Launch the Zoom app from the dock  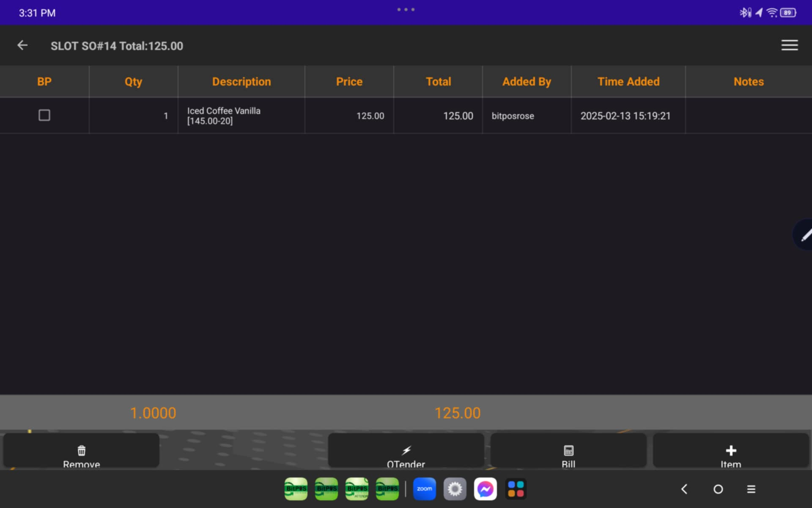424,489
